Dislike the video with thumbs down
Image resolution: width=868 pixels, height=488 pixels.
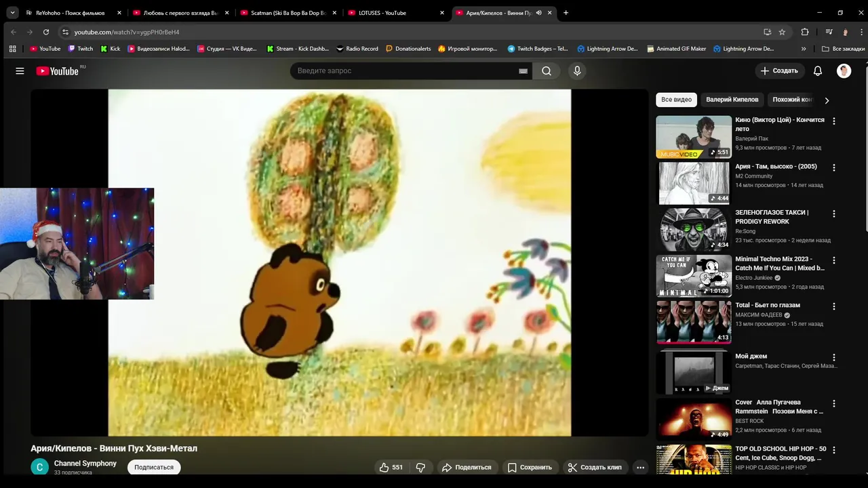[420, 467]
